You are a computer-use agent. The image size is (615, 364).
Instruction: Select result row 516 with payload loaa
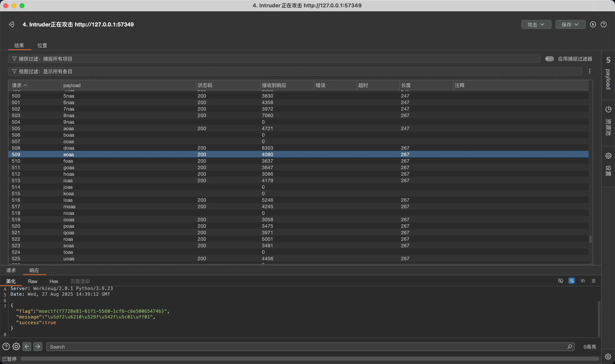pos(298,200)
